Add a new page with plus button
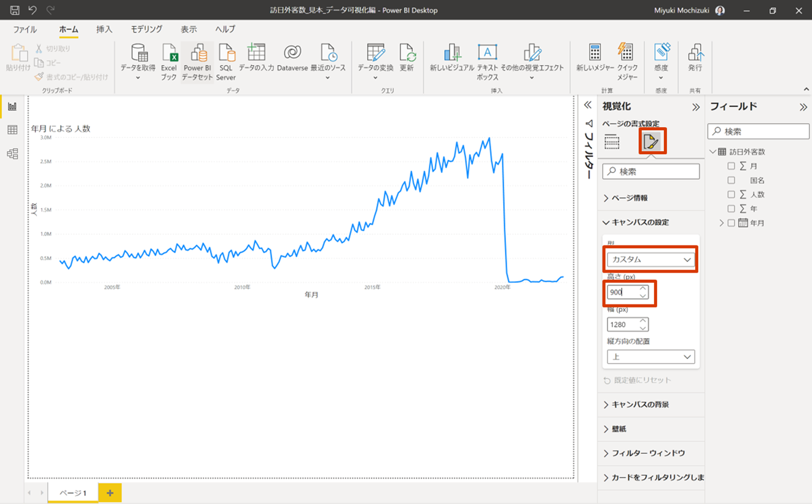 point(110,492)
